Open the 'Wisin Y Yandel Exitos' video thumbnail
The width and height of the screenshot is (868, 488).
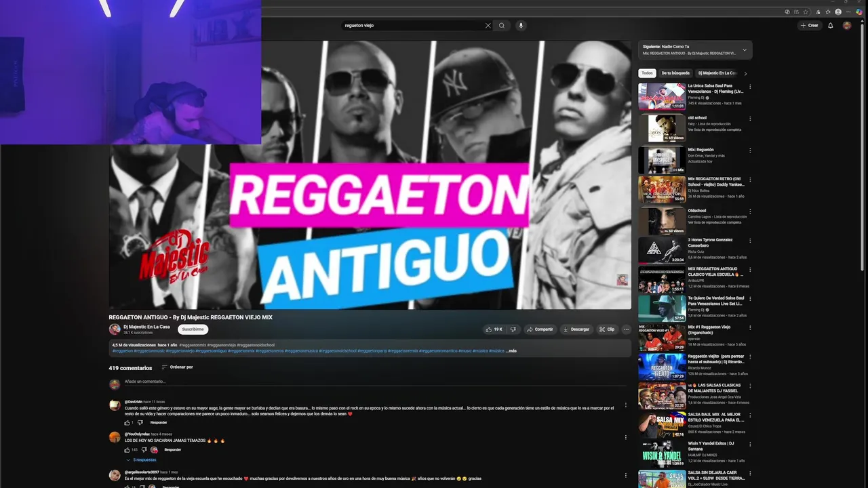pos(662,454)
